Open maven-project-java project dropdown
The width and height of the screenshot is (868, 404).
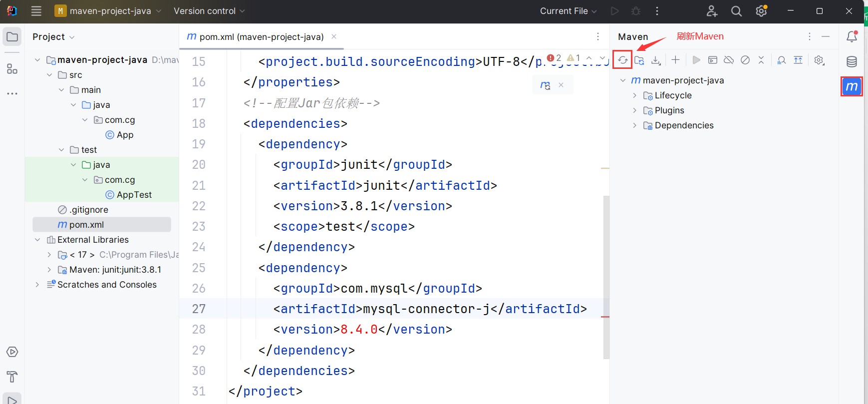tap(108, 11)
